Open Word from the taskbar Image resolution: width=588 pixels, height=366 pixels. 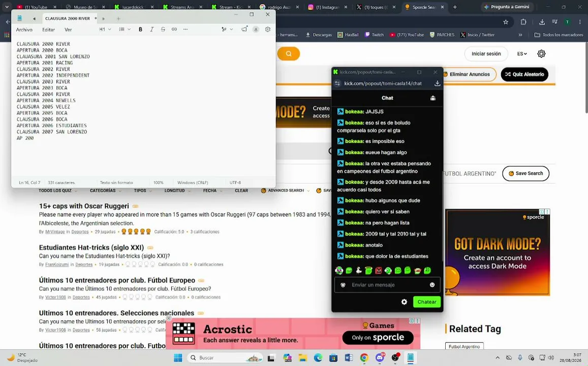(x=348, y=358)
